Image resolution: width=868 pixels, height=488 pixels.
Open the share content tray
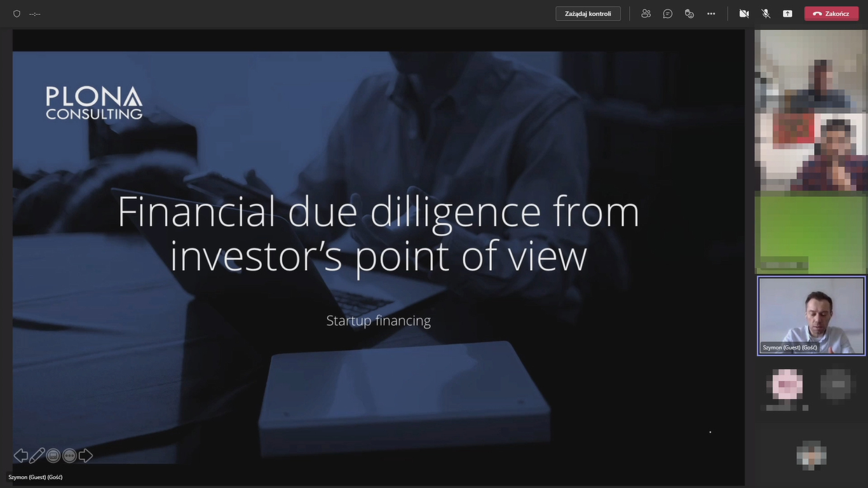tap(787, 13)
